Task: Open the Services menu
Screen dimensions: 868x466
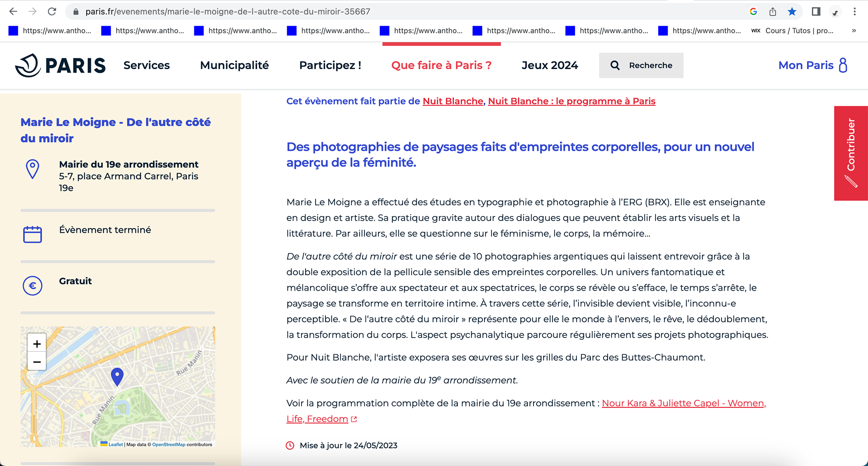Action: 146,65
